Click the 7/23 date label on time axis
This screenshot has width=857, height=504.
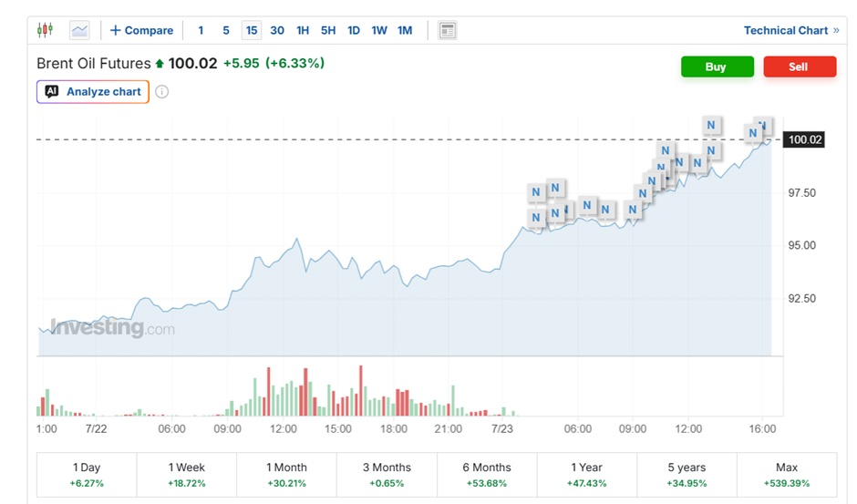[x=502, y=428]
